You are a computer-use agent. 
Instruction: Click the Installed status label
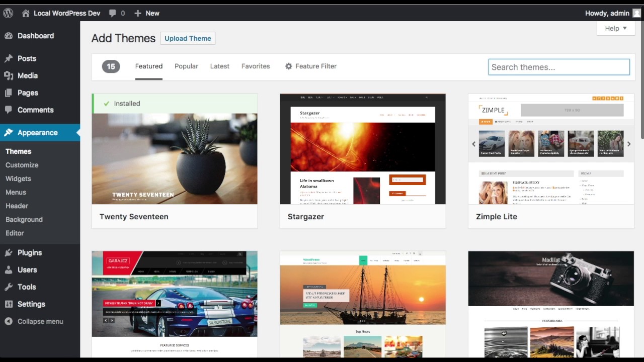(127, 104)
